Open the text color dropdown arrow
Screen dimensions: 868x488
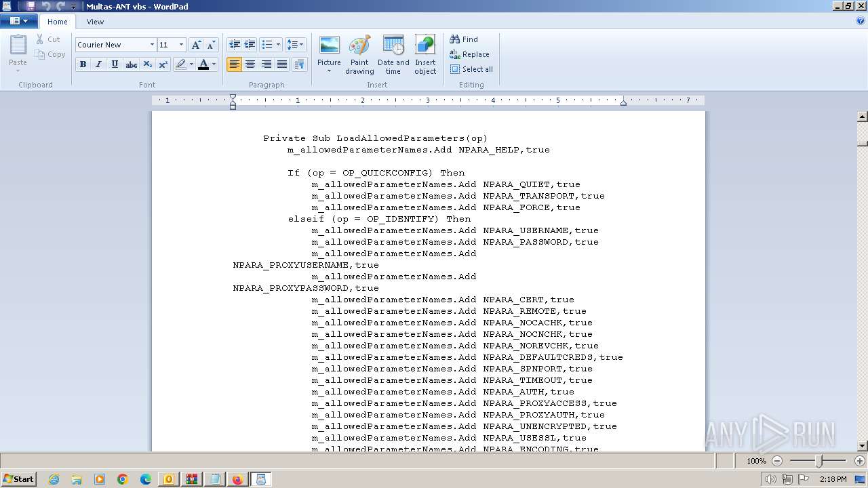(214, 64)
